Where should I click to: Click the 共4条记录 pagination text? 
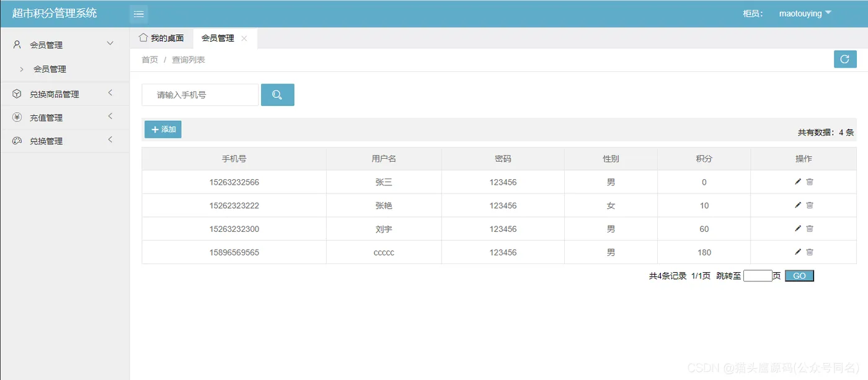point(668,276)
